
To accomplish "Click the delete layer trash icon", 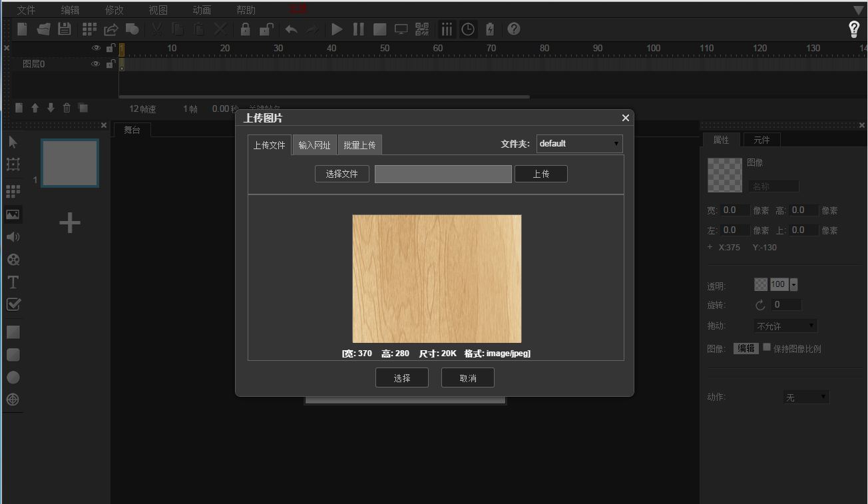I will point(67,108).
